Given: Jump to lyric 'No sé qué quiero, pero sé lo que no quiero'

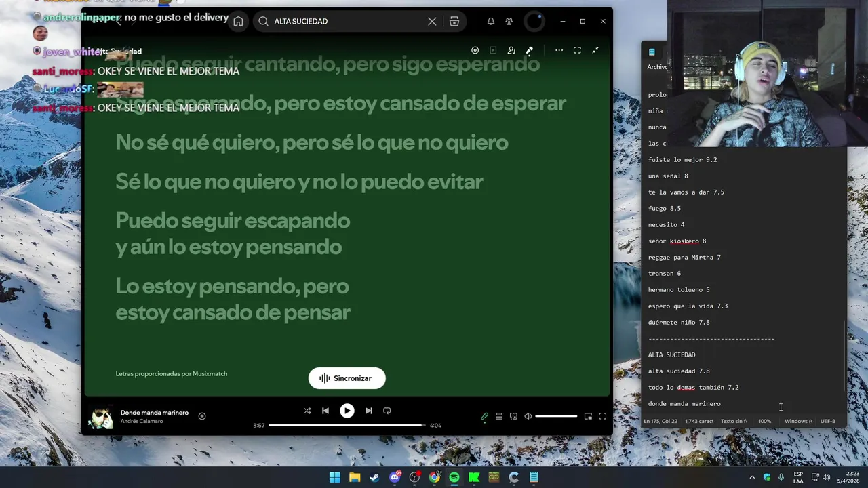Looking at the screenshot, I should [311, 143].
